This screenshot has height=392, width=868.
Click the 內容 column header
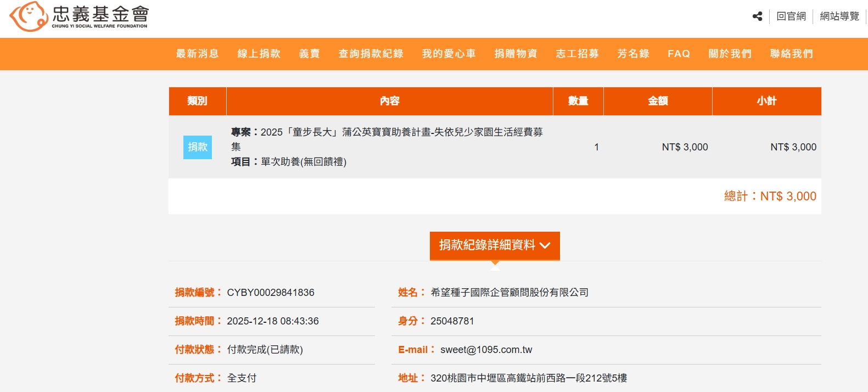pos(389,101)
